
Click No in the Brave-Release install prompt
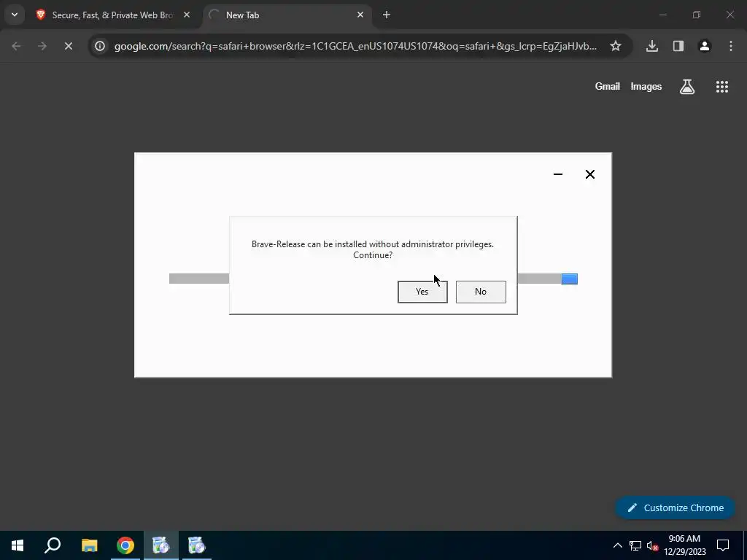click(x=481, y=292)
